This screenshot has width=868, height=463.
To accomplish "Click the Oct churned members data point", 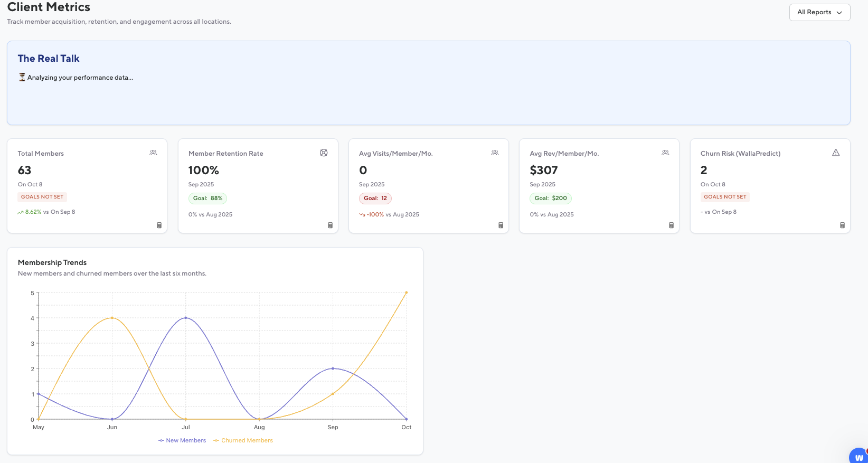I will 406,292.
